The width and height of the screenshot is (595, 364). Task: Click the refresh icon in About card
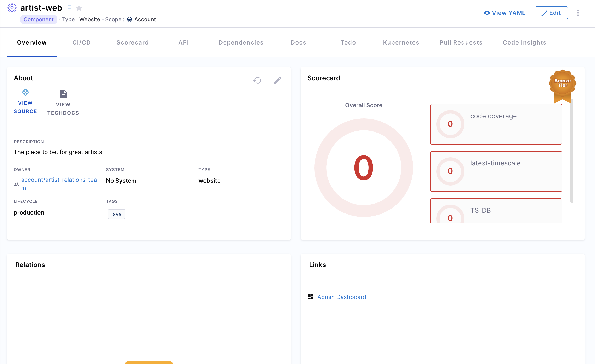click(258, 80)
